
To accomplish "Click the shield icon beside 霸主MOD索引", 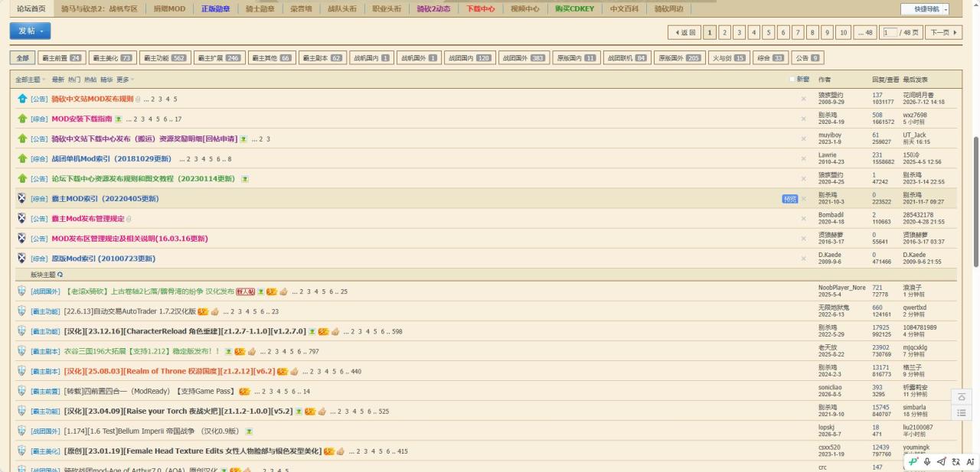I will (22, 198).
